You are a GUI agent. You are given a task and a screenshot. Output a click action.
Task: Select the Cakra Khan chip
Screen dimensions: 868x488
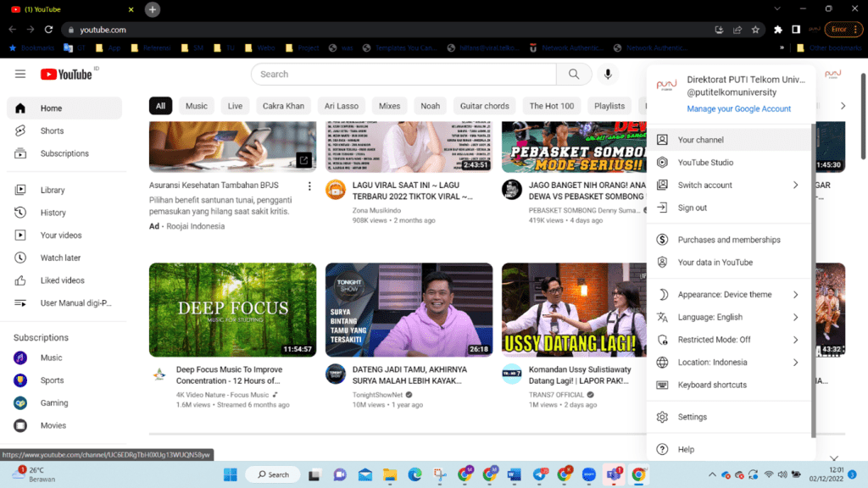[283, 106]
